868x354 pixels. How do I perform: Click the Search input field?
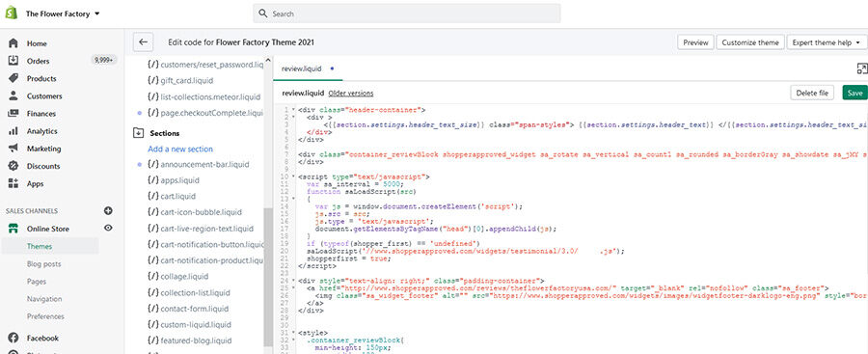tap(406, 14)
